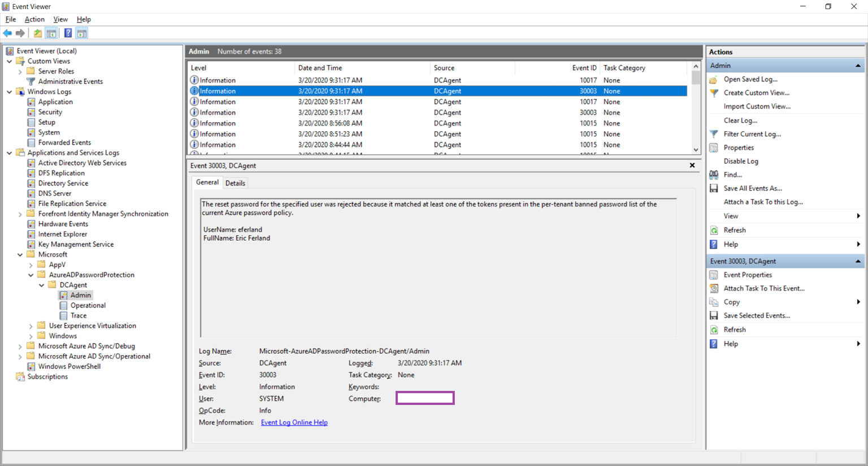Click the Create Custom View funnel icon
This screenshot has width=868, height=466.
(x=714, y=93)
